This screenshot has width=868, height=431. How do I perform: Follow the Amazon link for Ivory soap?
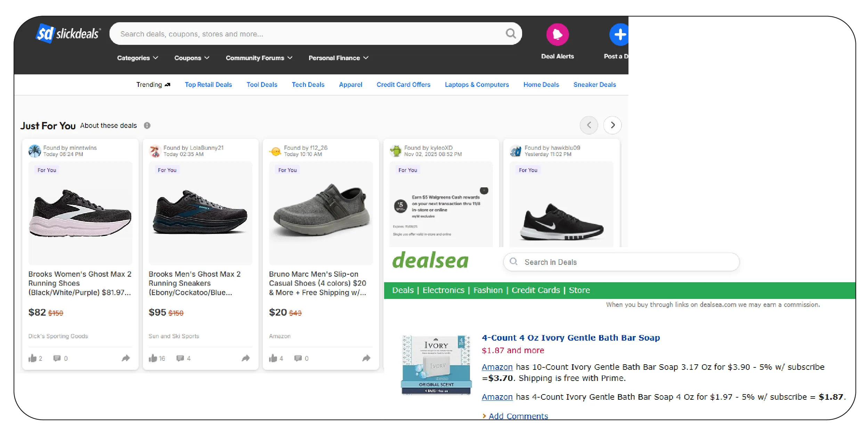pyautogui.click(x=497, y=367)
